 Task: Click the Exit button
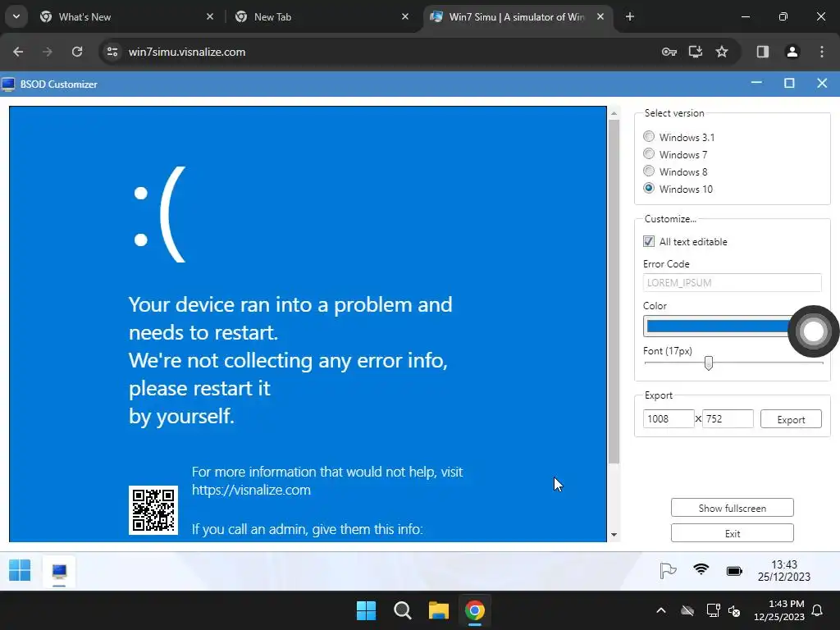pos(732,533)
